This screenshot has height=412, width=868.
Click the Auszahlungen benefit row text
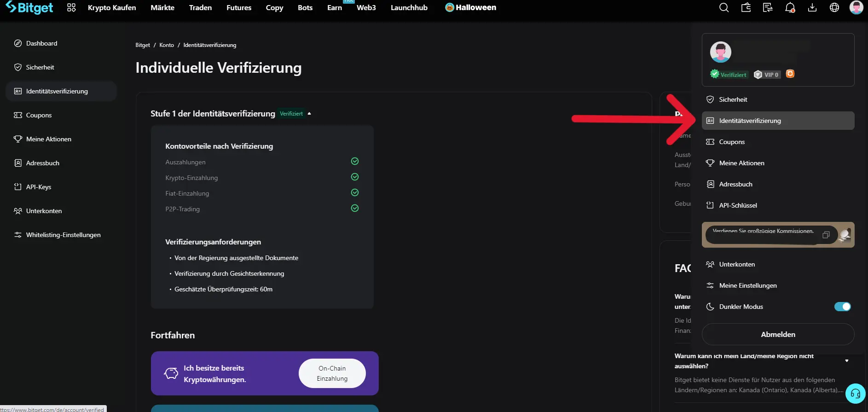185,162
